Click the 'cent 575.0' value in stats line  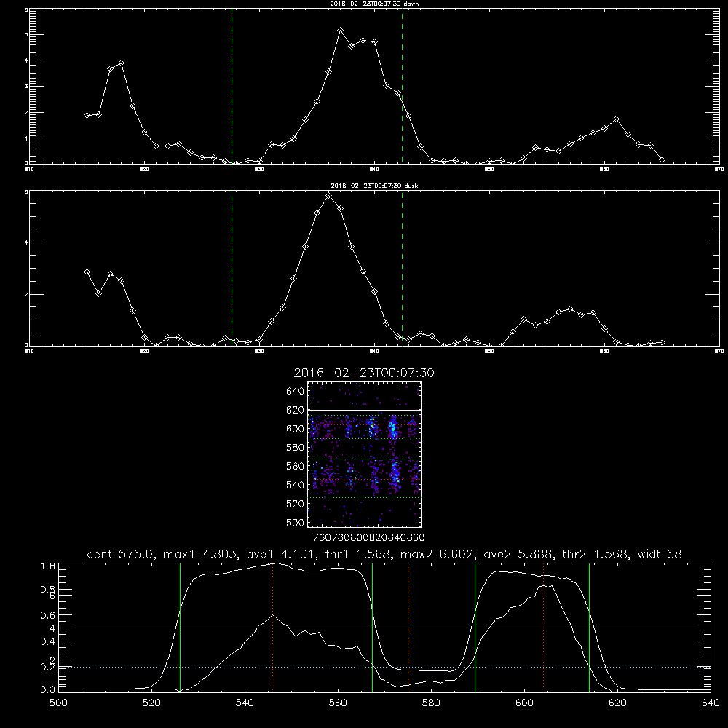click(x=121, y=554)
